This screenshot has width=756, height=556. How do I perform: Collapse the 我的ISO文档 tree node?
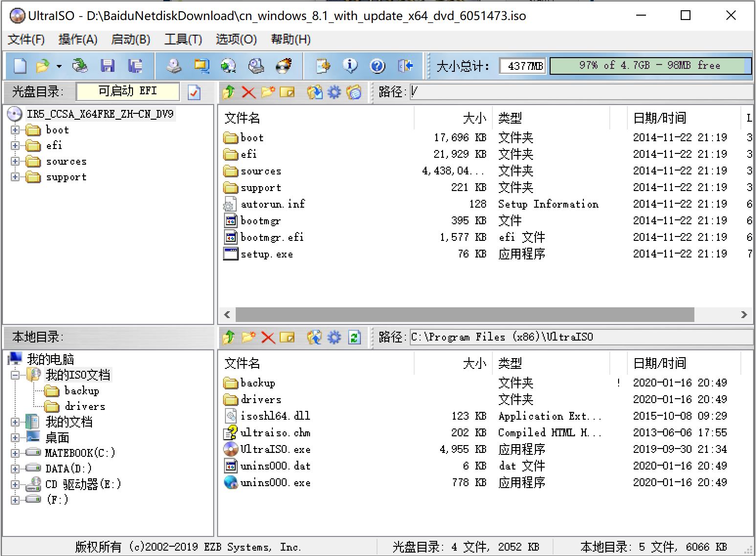tap(15, 375)
